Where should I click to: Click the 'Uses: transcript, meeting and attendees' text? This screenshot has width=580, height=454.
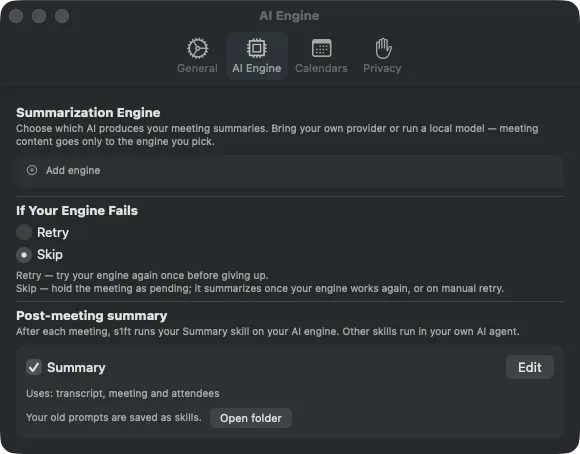123,393
